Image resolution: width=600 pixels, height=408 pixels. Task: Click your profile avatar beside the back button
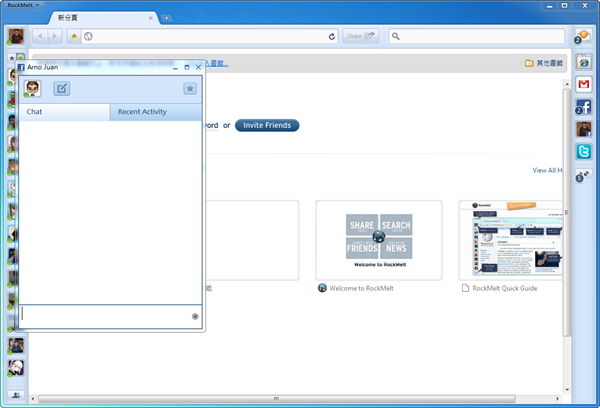pos(16,36)
